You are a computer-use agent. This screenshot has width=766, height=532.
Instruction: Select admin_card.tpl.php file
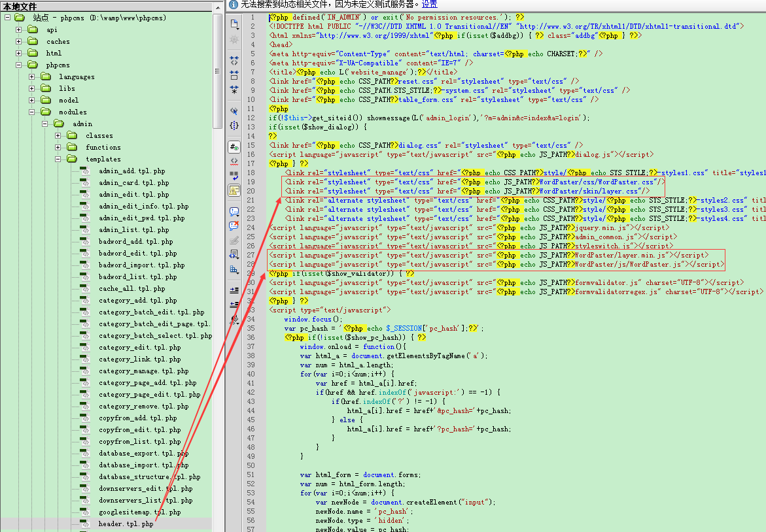pos(134,182)
